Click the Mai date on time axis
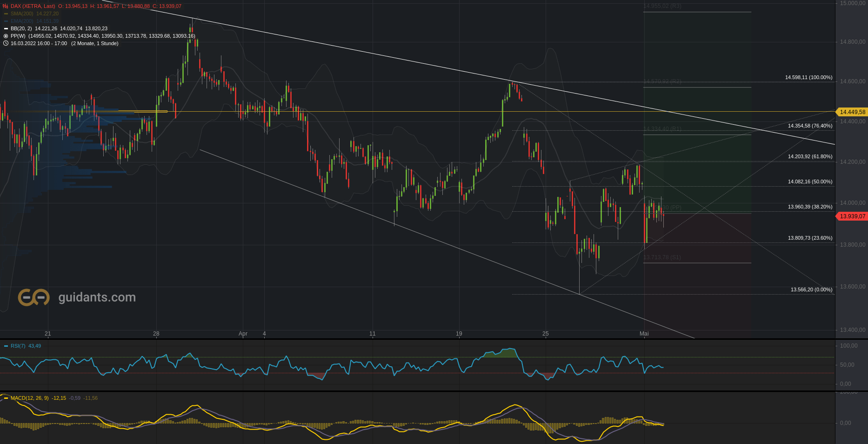The image size is (868, 444). [644, 334]
